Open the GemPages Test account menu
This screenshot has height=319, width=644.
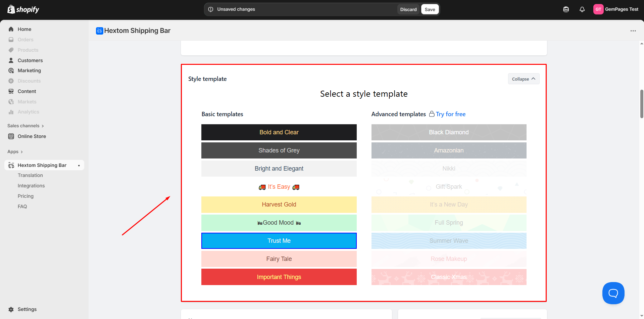click(616, 9)
